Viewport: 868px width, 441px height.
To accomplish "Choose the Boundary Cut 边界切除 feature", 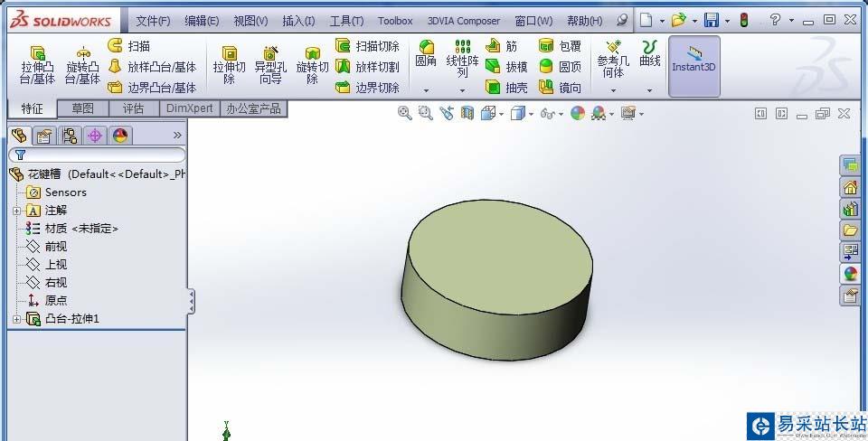I will (x=368, y=88).
